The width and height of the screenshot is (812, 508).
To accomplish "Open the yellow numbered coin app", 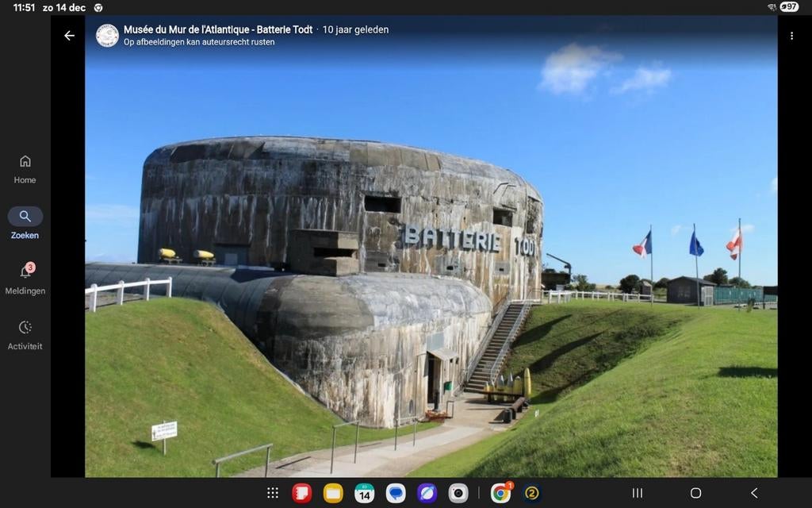I will pyautogui.click(x=532, y=493).
